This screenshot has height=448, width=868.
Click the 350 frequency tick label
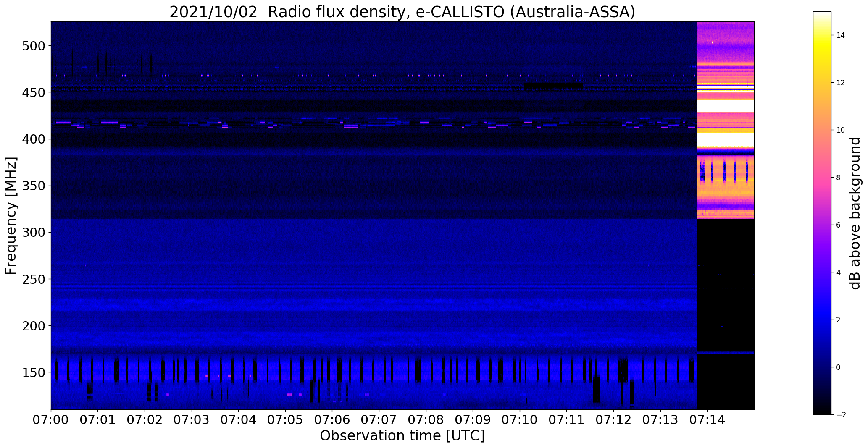pyautogui.click(x=33, y=186)
